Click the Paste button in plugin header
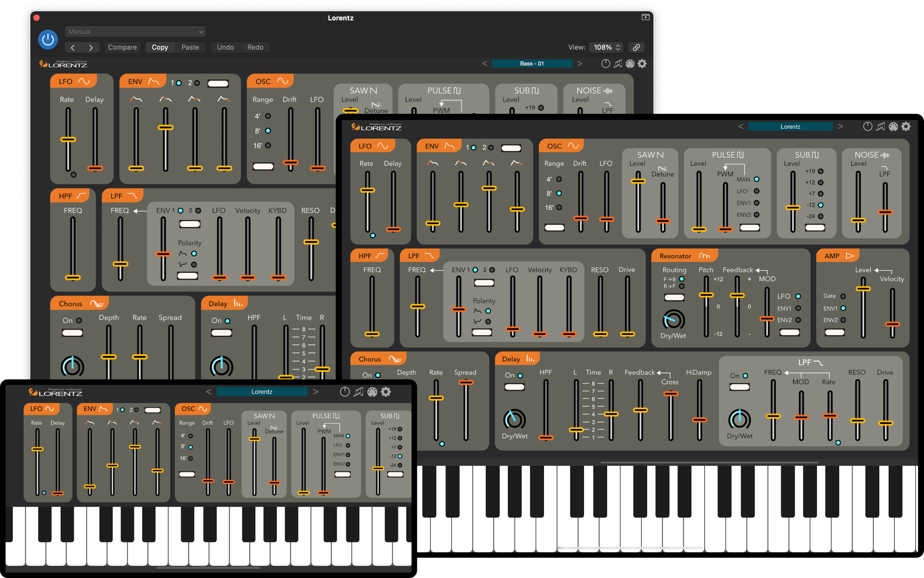Viewport: 924px width, 578px height. [190, 47]
